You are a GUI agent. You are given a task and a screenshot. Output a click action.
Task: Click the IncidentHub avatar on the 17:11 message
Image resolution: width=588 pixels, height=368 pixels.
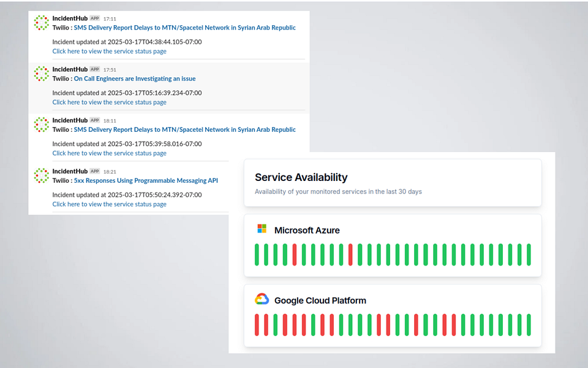(x=41, y=23)
